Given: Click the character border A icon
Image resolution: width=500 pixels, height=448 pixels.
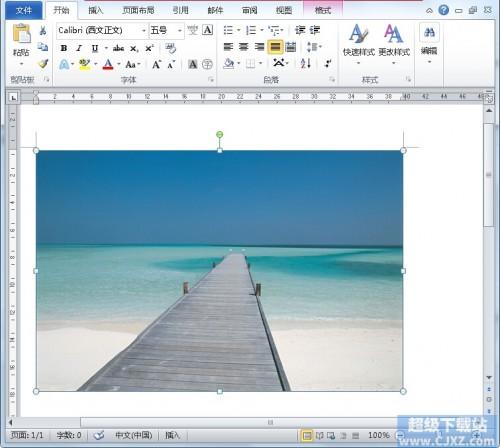Looking at the screenshot, I should [x=208, y=30].
